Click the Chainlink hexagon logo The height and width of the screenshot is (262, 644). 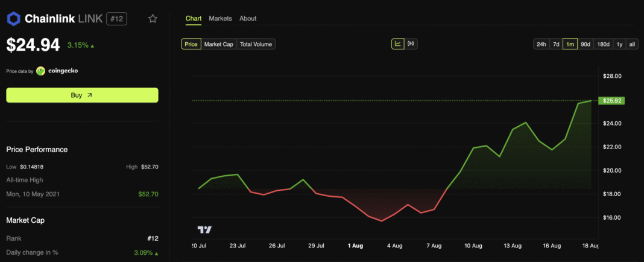click(14, 19)
